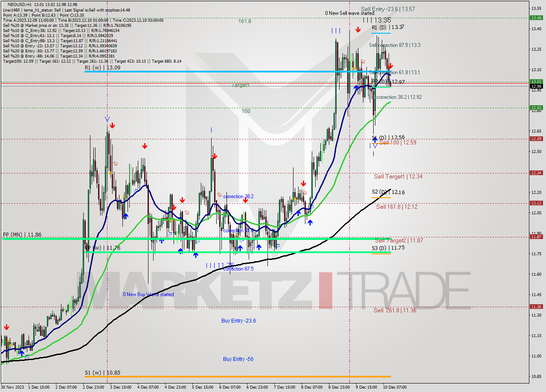Click the 'S1 (w) | 10.85' weekly support label
The height and width of the screenshot is (392, 546).
tap(102, 372)
